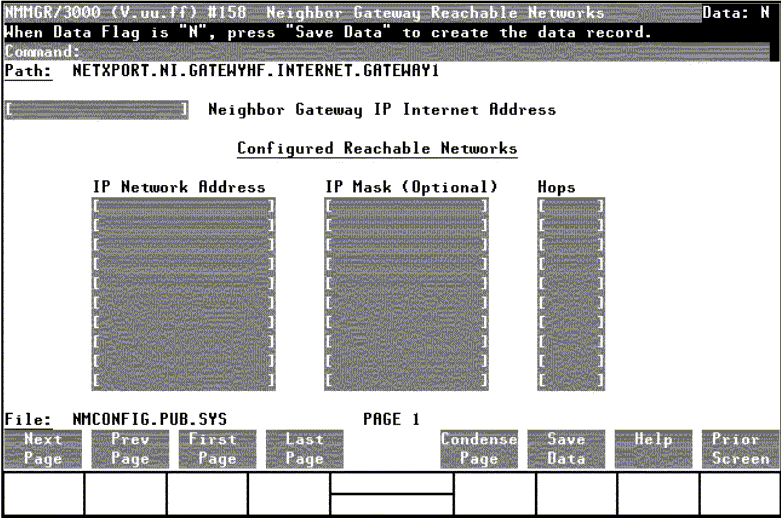The height and width of the screenshot is (518, 781).
Task: Click the Hops column header
Action: [556, 187]
